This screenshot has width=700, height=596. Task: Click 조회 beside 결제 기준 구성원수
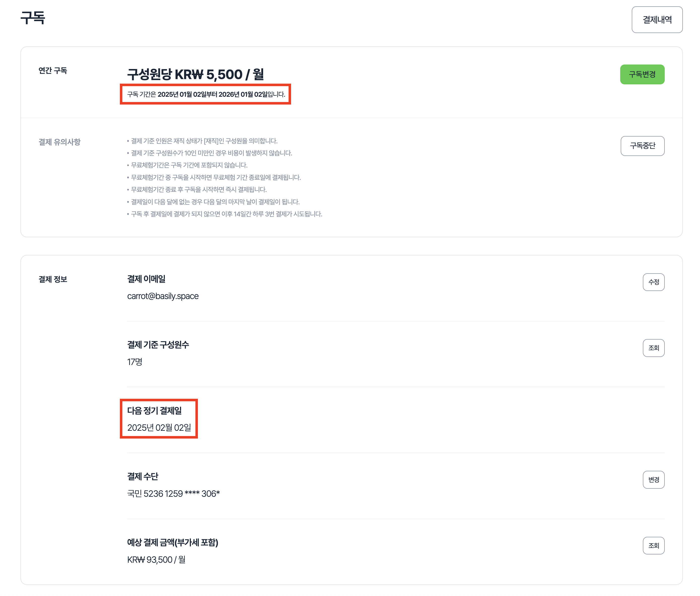point(653,348)
